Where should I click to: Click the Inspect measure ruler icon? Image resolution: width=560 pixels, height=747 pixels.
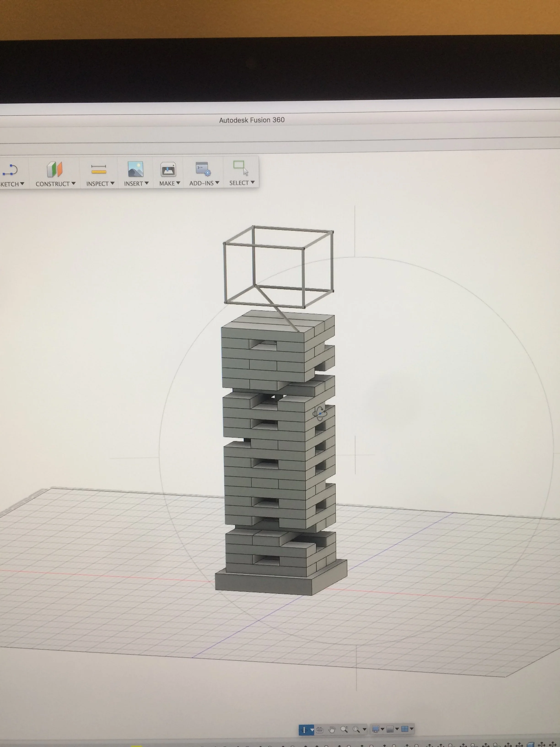tap(99, 169)
